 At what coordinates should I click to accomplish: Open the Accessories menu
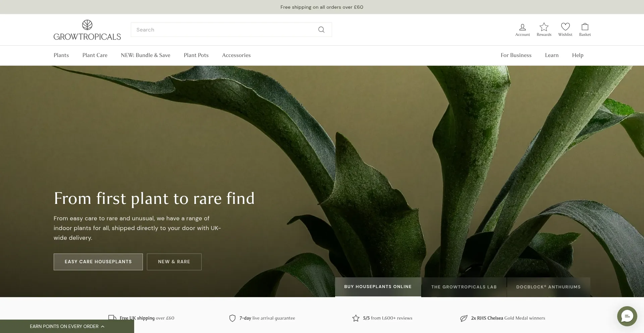click(236, 55)
